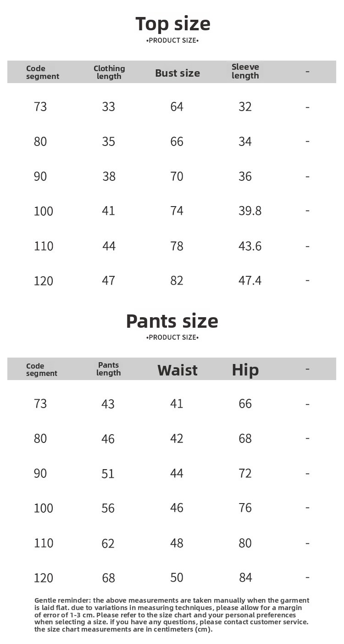344x644 pixels.
Task: Select hip value 72
Action: click(x=245, y=473)
